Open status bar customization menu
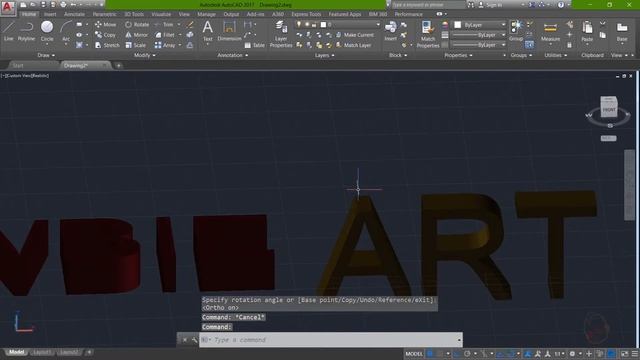 tap(635, 354)
